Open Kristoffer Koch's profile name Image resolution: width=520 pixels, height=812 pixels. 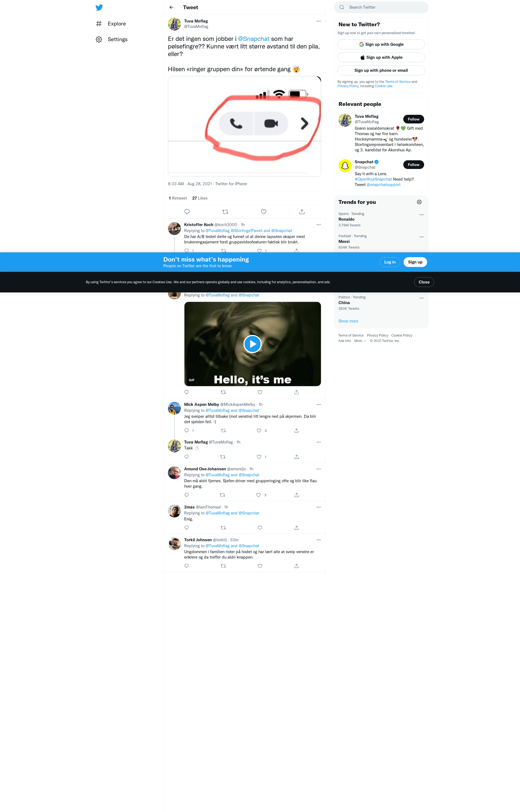pos(199,225)
